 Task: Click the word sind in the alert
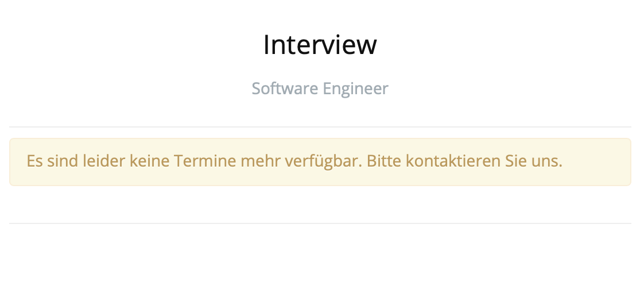click(63, 161)
